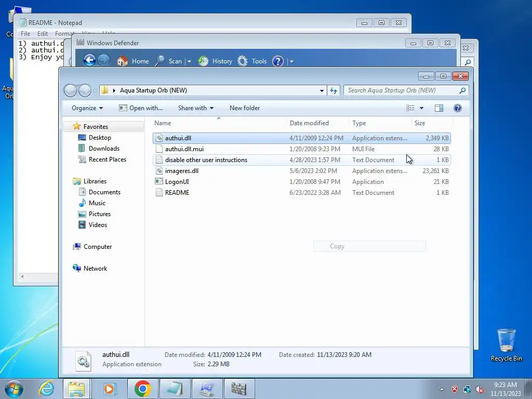Click the folder icon in address bar

(105, 90)
